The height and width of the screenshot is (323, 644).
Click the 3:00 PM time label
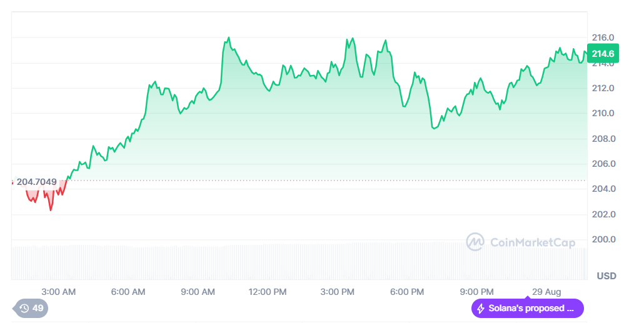click(x=337, y=292)
